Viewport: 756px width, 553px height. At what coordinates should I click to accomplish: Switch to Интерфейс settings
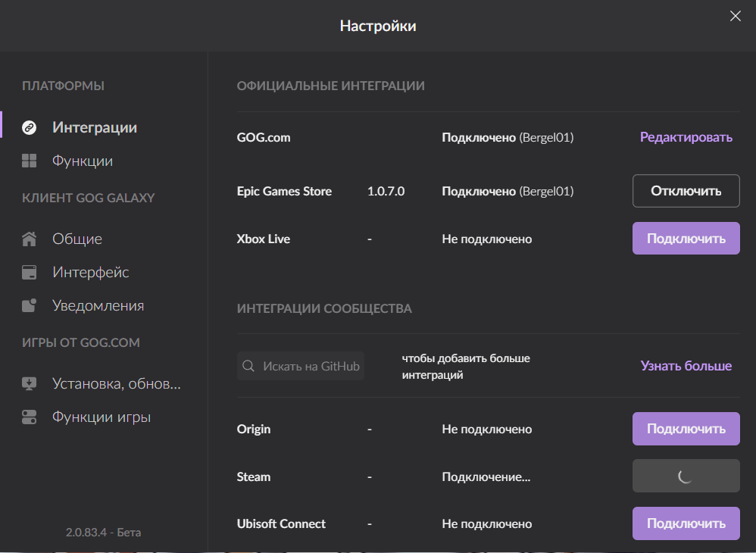pyautogui.click(x=91, y=273)
